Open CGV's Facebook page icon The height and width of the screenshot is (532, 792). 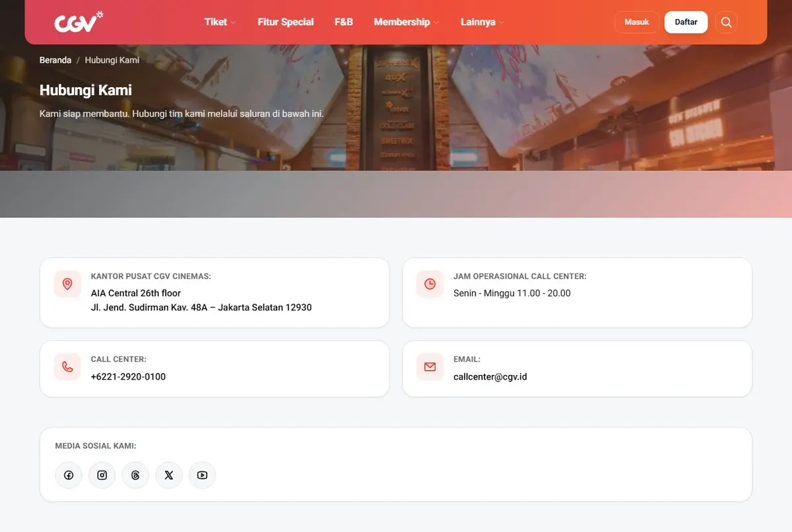coord(69,475)
